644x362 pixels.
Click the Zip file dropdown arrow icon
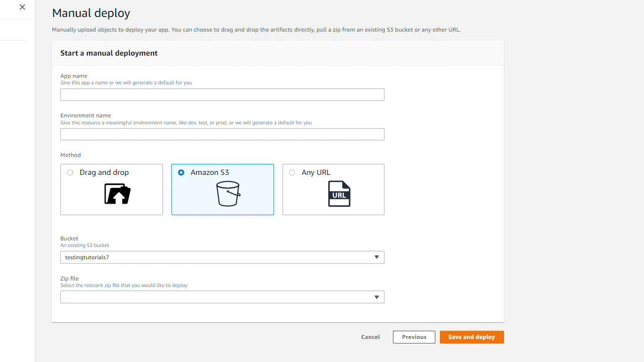point(377,297)
